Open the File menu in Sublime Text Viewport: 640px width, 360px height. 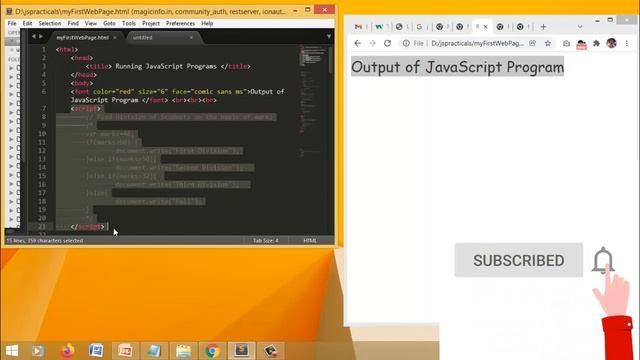(x=12, y=24)
